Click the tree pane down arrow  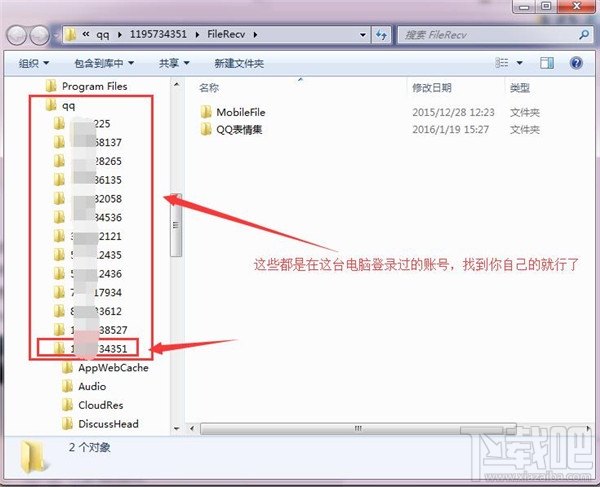tap(176, 429)
